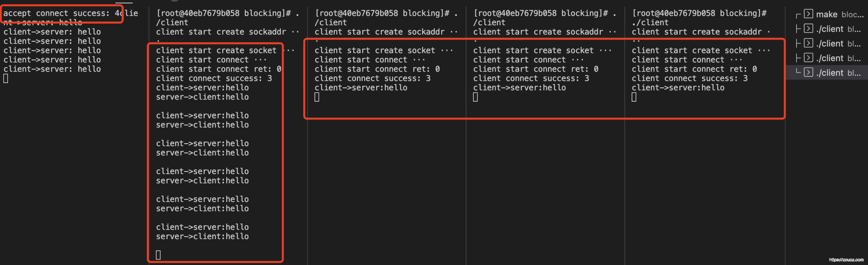This screenshot has width=868, height=265.
Task: Click the cursor in the third client pane
Action: pos(475,97)
